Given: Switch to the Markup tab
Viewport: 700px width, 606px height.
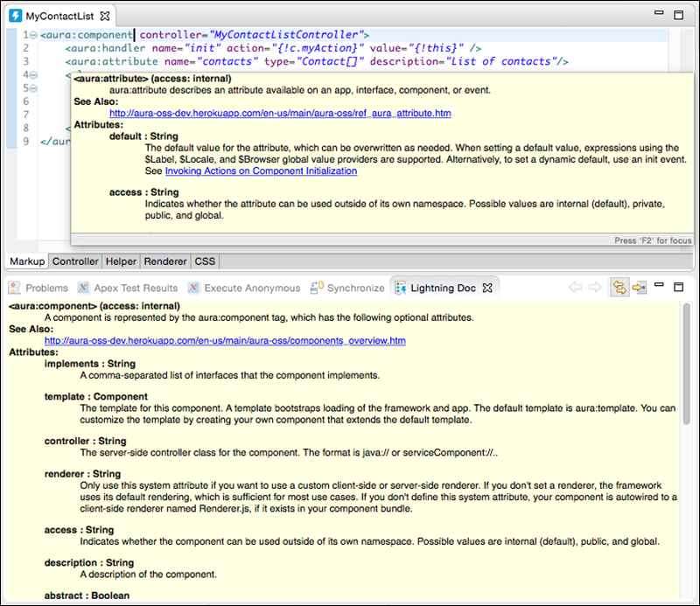Looking at the screenshot, I should 27,261.
